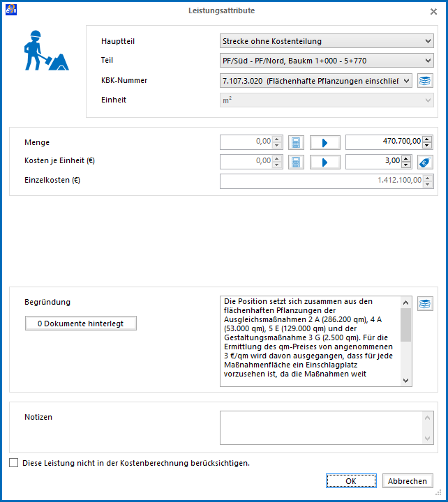
Task: Open the calculator for Kosten je Einheit
Action: pyautogui.click(x=296, y=162)
